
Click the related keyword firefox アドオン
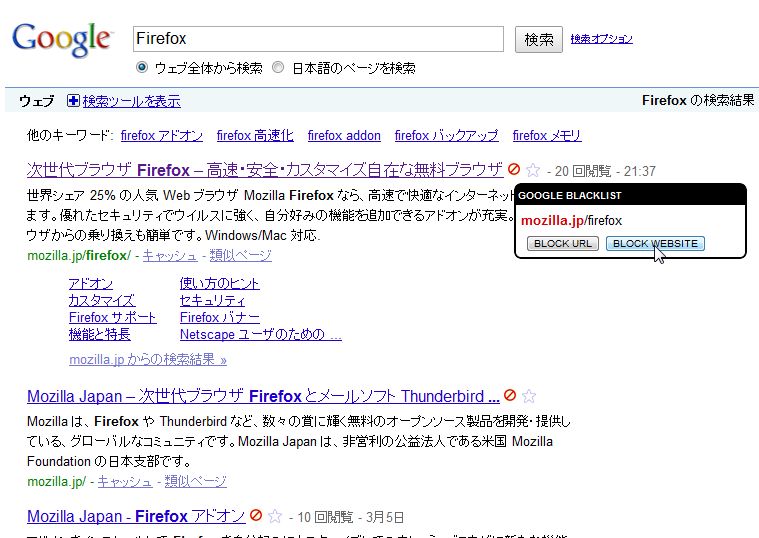click(162, 136)
